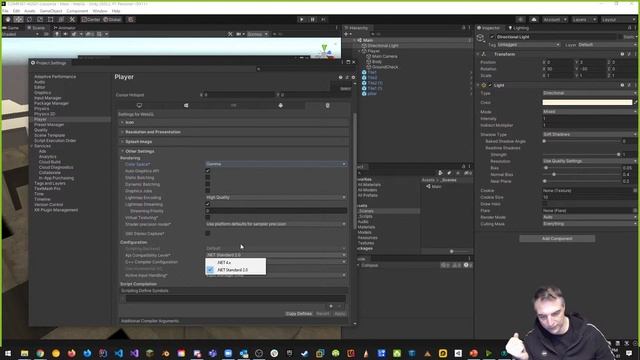640x360 pixels.
Task: Open help icon beside Player heading
Action: [x=340, y=77]
